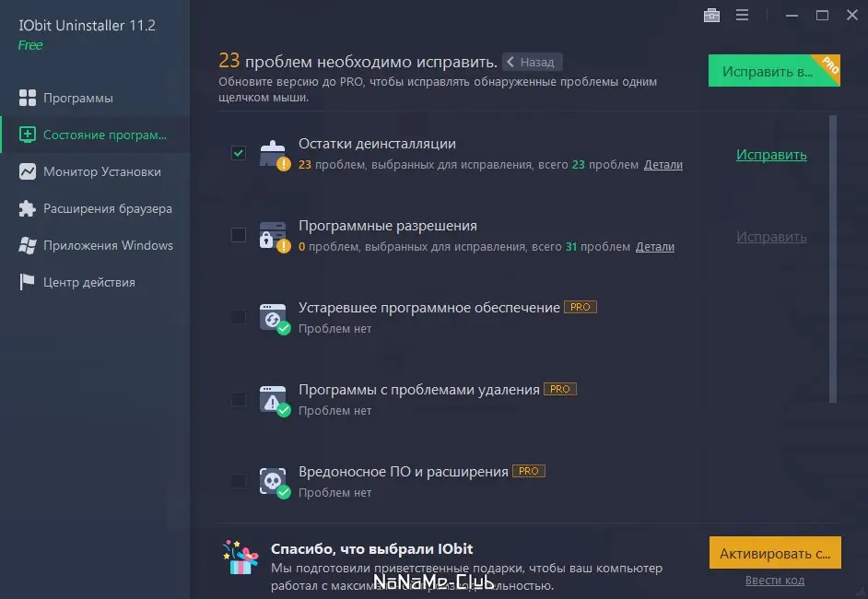Check the Программы с проблемами удаления checkbox
Viewport: 868px width, 599px height.
239,399
